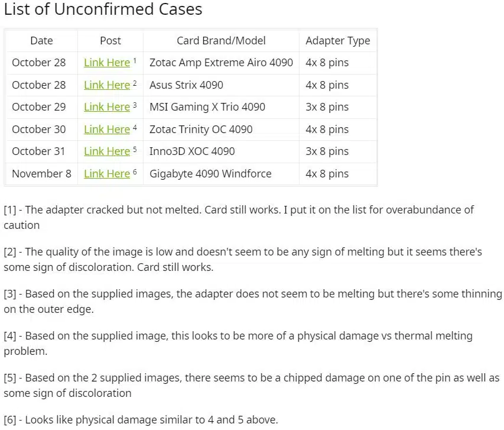504x430 pixels.
Task: Open Link Here for Zotac Trinity OC 4090
Action: (x=107, y=130)
